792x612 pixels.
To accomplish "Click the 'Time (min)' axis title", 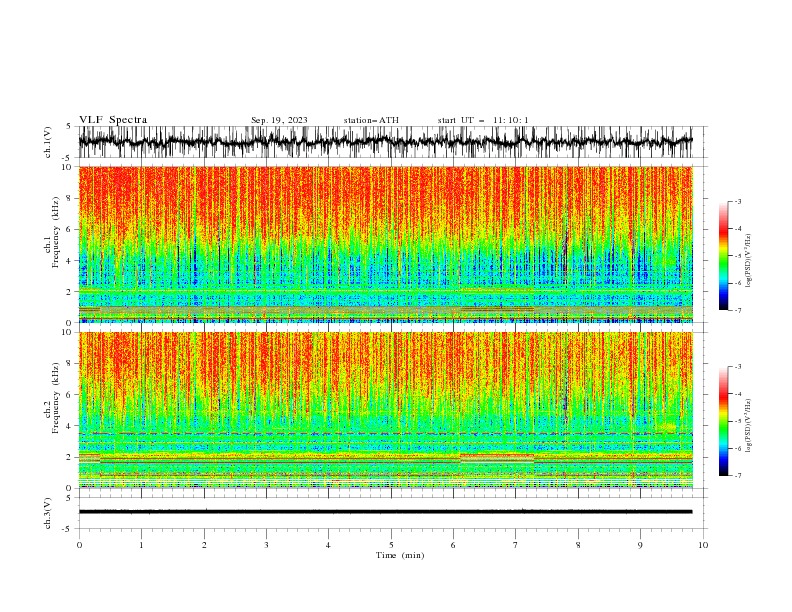I will point(400,555).
